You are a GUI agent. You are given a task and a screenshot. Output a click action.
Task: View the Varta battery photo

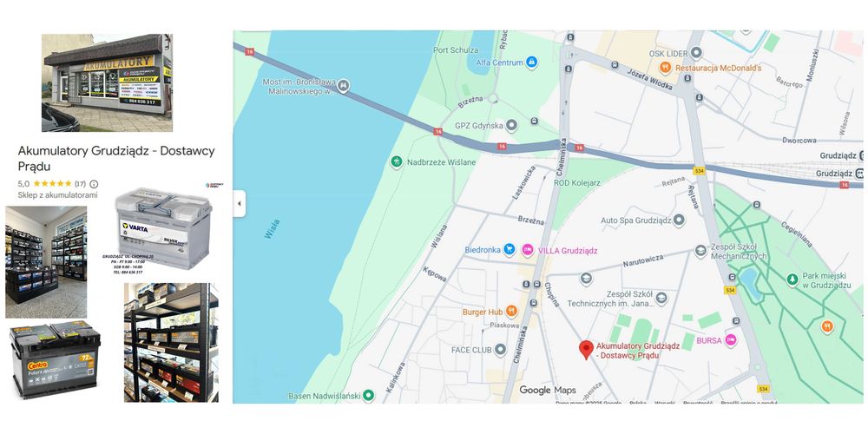pyautogui.click(x=163, y=229)
